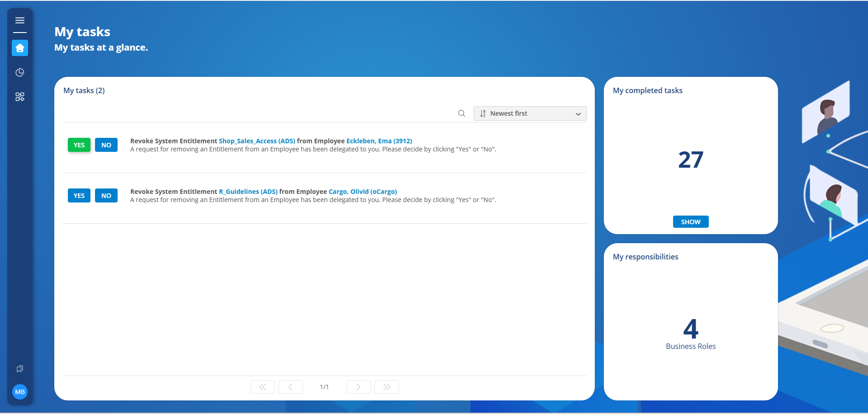Approve R_Guidelines revocation with YES
Viewport: 868px width, 414px height.
79,196
